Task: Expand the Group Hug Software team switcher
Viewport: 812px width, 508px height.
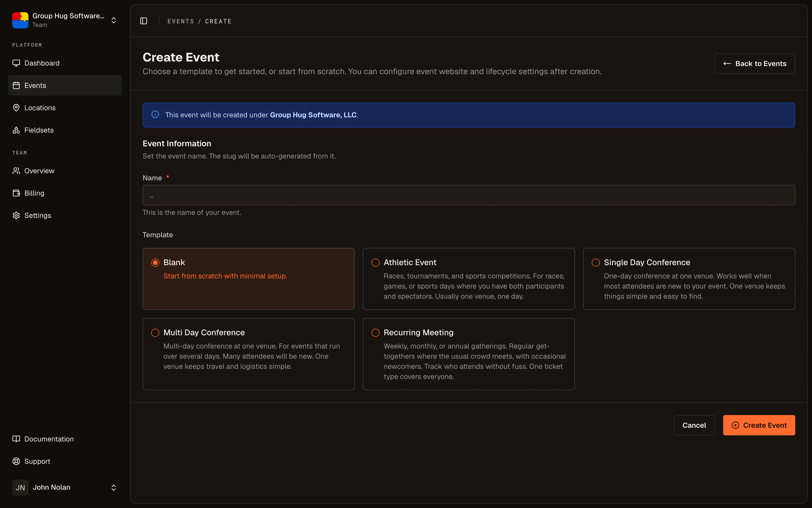Action: 114,20
